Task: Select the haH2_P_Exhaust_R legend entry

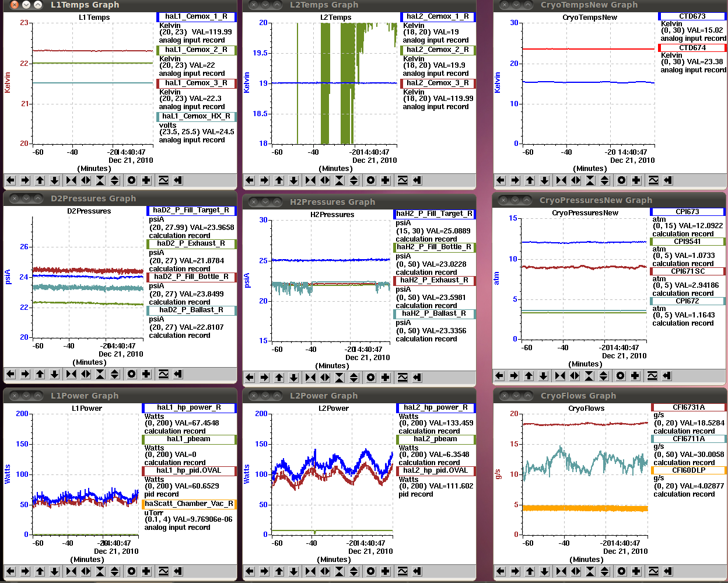Action: (x=435, y=280)
